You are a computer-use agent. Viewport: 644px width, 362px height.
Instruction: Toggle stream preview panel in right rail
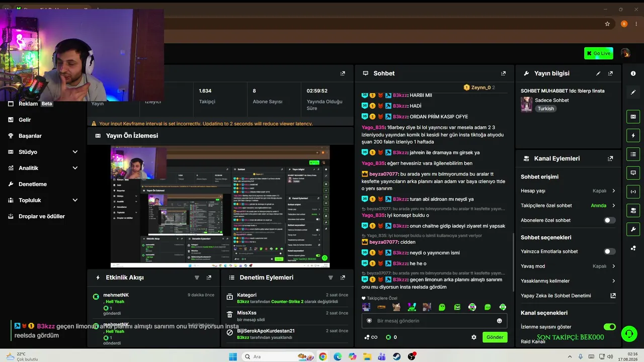click(633, 117)
